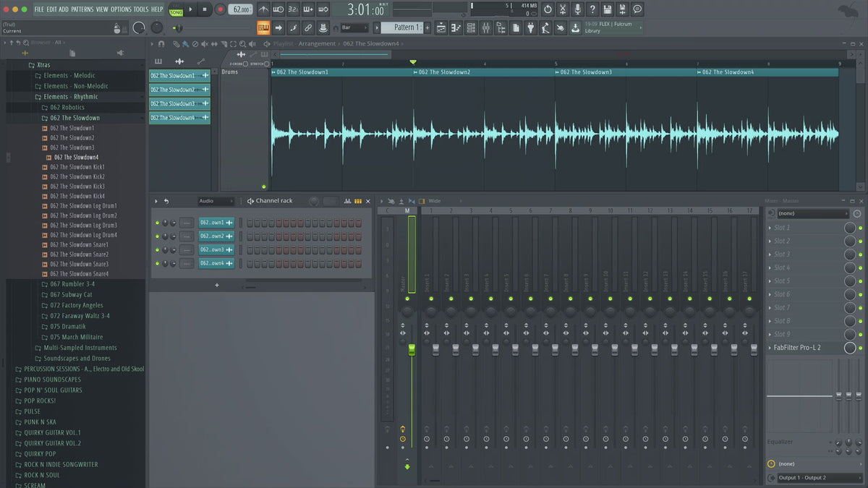The image size is (868, 488).
Task: Click the Master track volume fader
Action: 412,350
